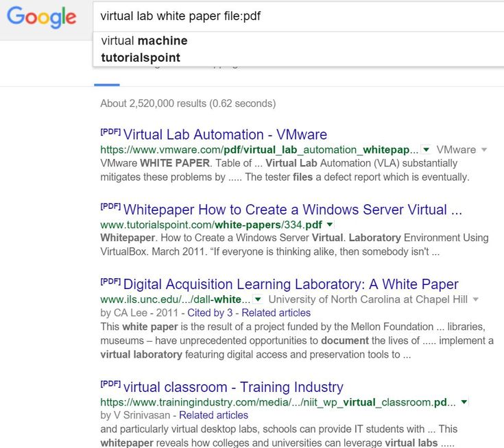Click the [PDF] tag before Whitepaper How to Create
The image size is (504, 448).
pyautogui.click(x=110, y=207)
